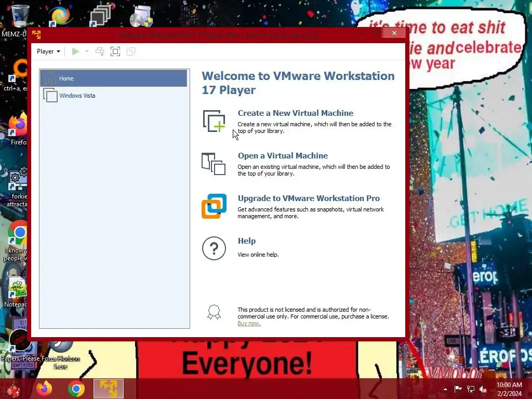Viewport: 532px width, 399px height.
Task: Click Create a New Virtual Machine heading
Action: point(296,113)
